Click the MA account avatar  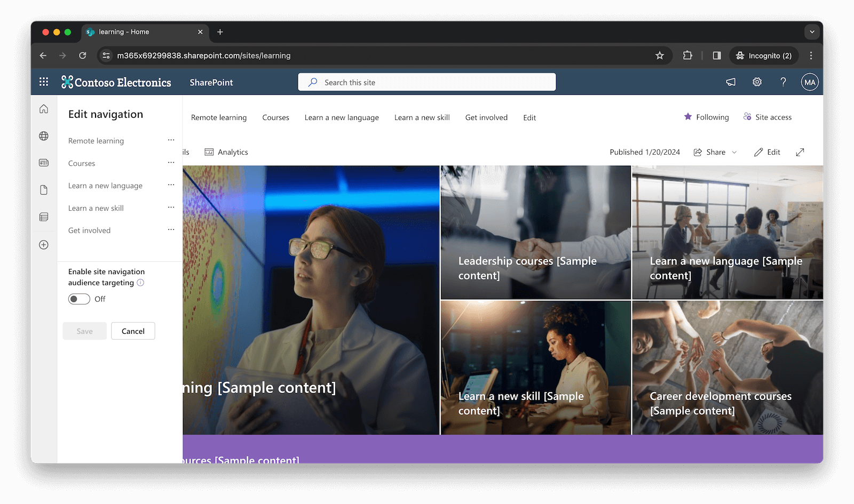coord(809,82)
